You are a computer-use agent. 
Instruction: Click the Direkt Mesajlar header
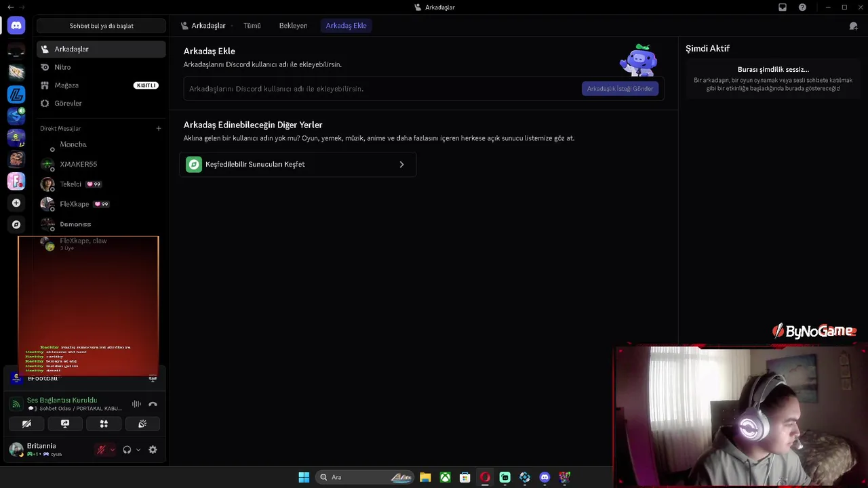tap(60, 128)
